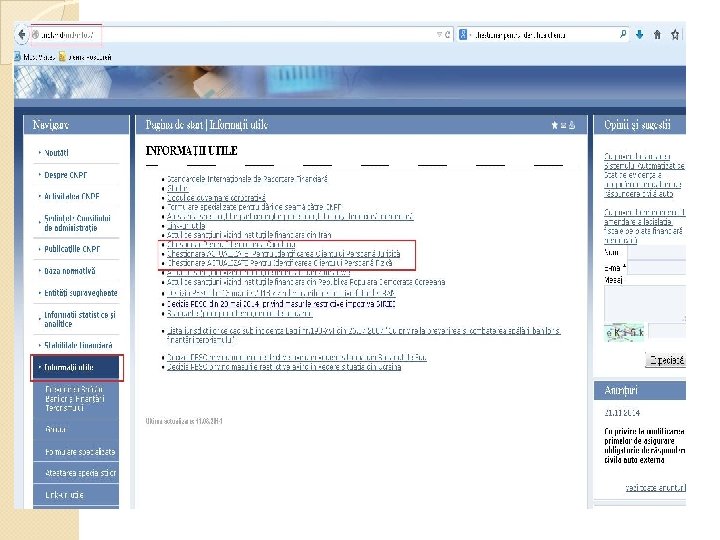Open Linkuri utile submenu item

[x=64, y=495]
